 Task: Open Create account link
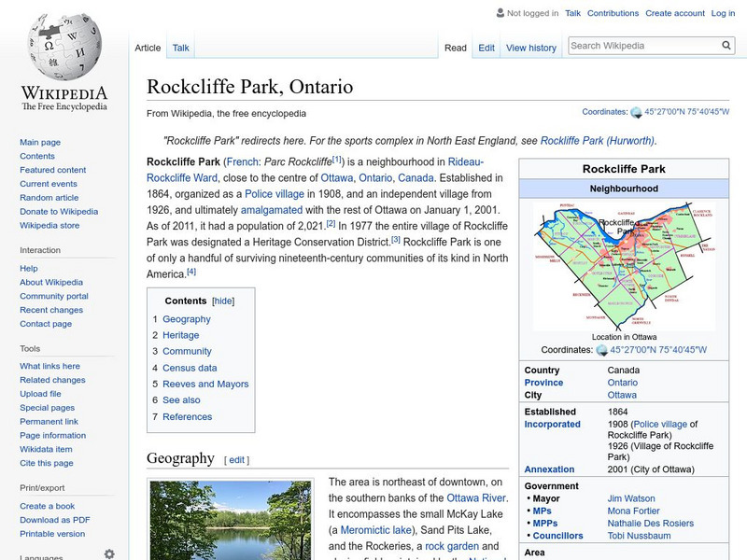click(674, 13)
